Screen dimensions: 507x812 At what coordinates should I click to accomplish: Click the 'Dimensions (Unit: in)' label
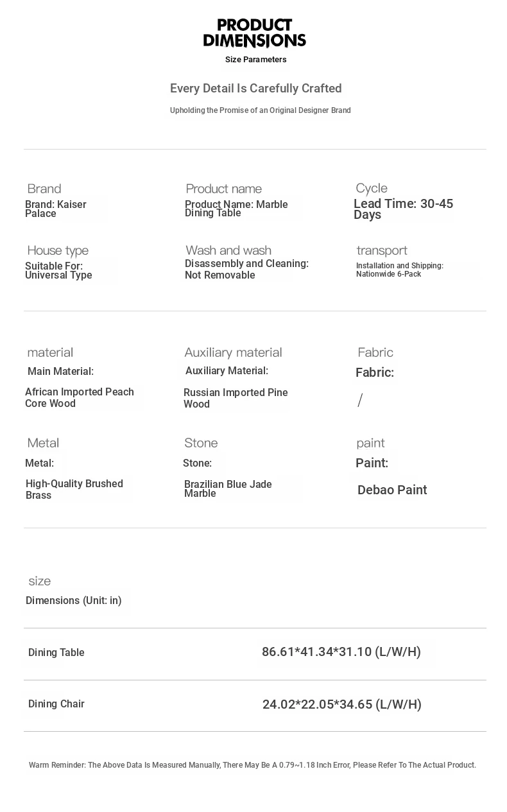tap(74, 601)
